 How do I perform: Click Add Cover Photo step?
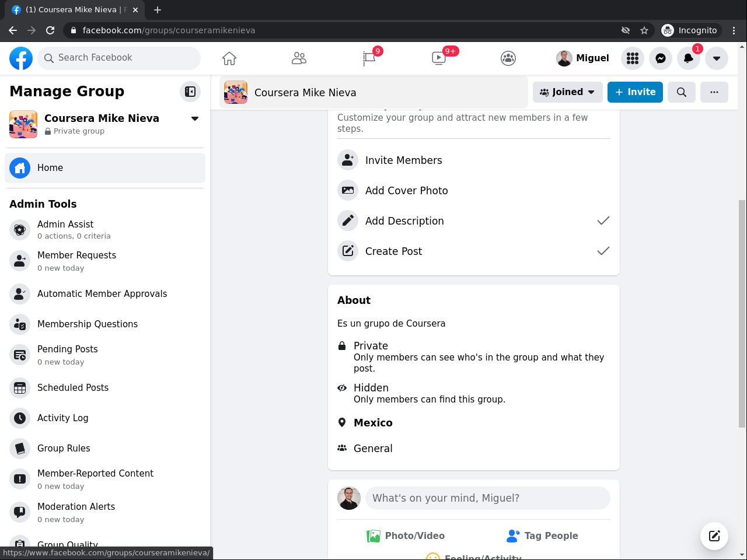(474, 191)
